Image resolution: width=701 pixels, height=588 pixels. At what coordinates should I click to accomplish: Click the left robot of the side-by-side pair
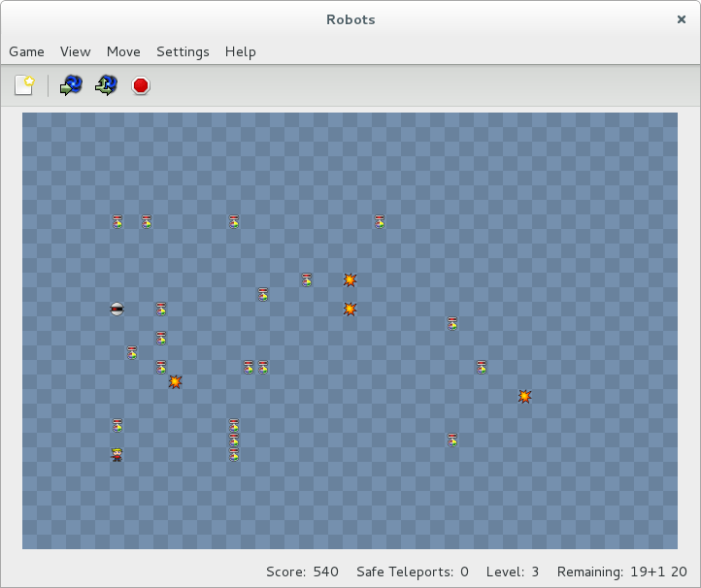(x=249, y=368)
